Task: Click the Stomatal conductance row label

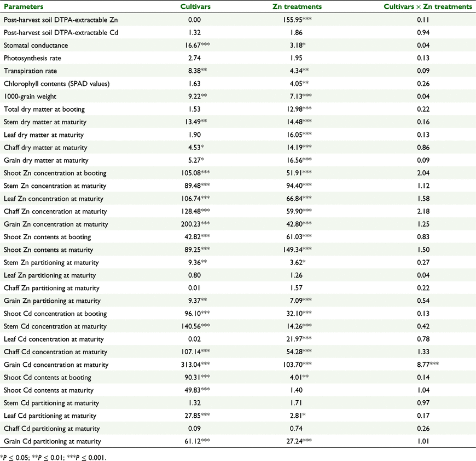Action: pyautogui.click(x=36, y=45)
